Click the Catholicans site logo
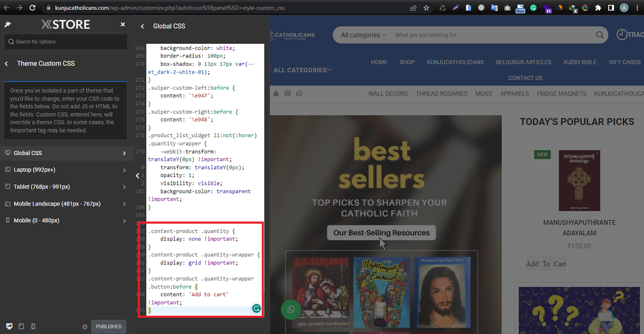Screen dimensions: 644x334 (292, 35)
